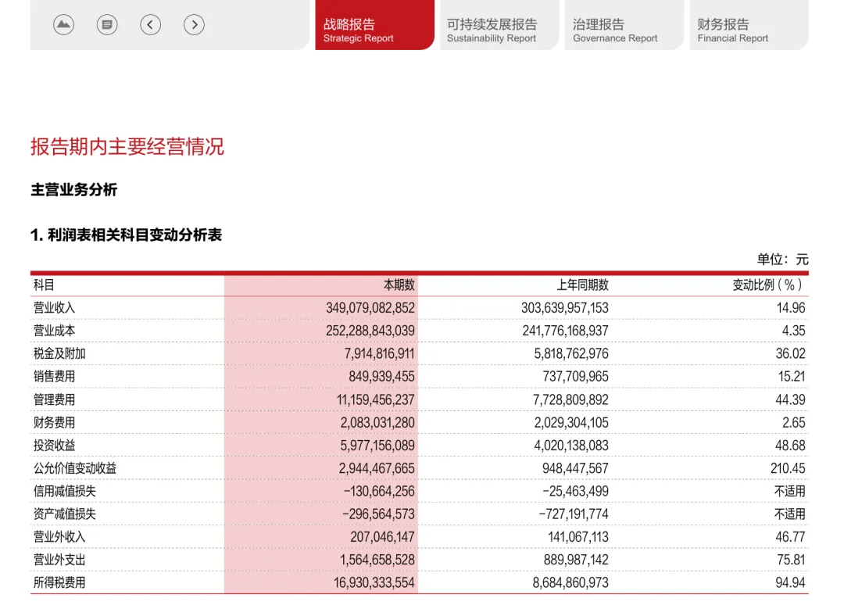Select the value 16,930,333,554

coord(374,583)
